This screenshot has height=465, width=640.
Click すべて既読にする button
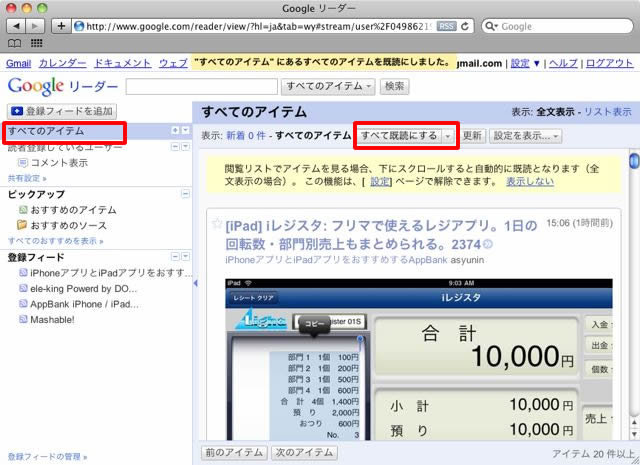(399, 135)
